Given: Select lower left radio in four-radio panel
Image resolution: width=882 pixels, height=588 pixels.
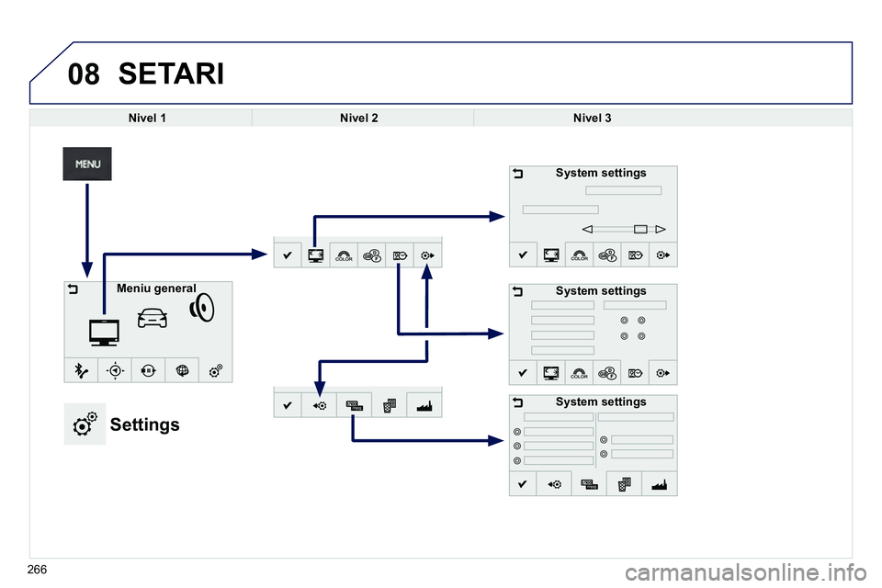Looking at the screenshot, I should point(624,336).
